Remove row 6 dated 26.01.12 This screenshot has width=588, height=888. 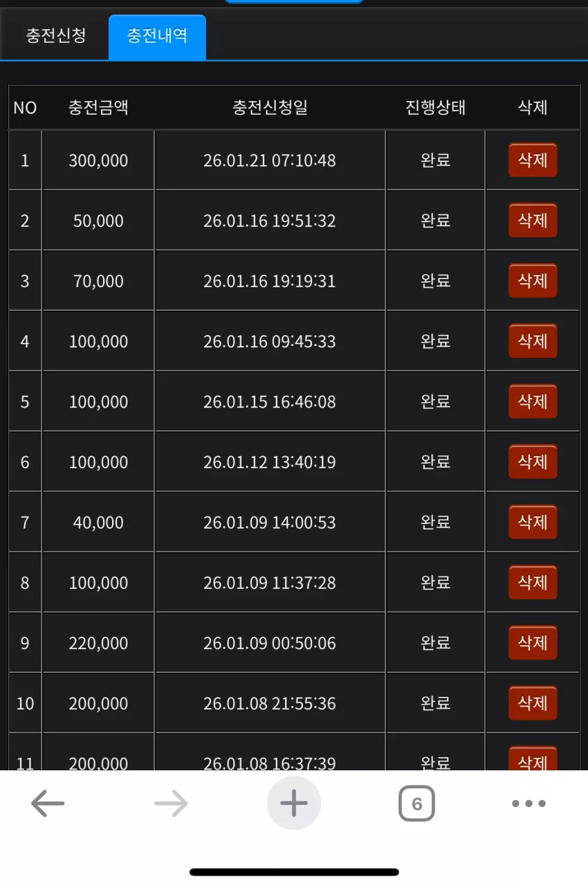pos(533,462)
